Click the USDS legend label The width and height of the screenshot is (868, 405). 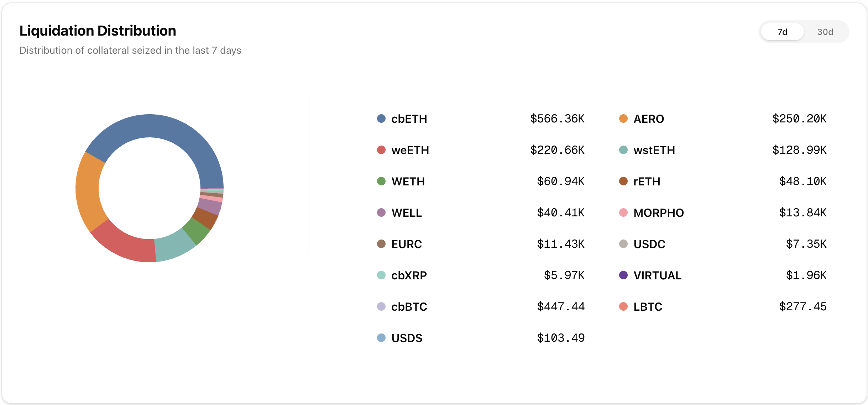pos(407,338)
